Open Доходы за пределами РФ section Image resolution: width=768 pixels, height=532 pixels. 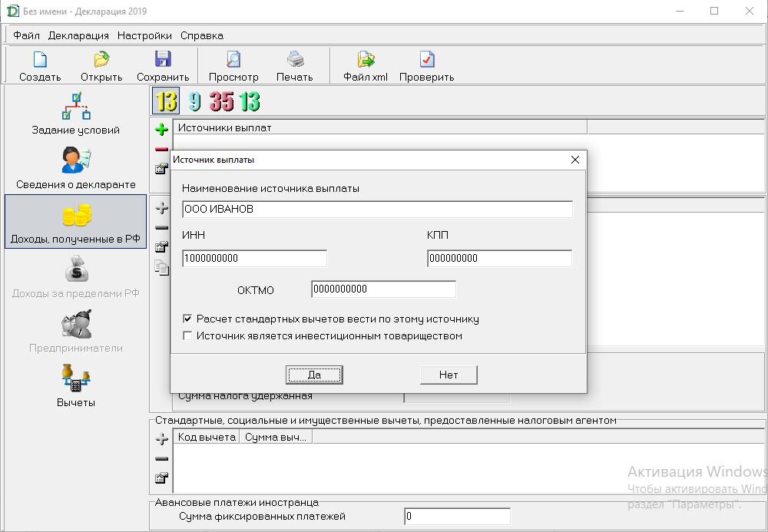[x=75, y=276]
